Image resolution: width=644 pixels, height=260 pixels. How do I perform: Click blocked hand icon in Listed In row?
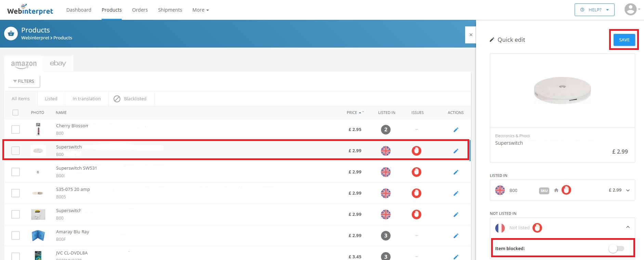[566, 190]
